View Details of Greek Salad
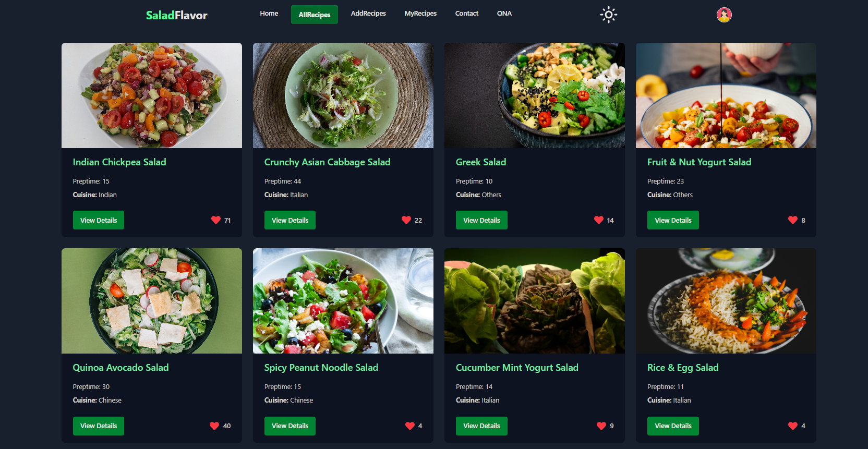This screenshot has width=868, height=449. coord(481,220)
